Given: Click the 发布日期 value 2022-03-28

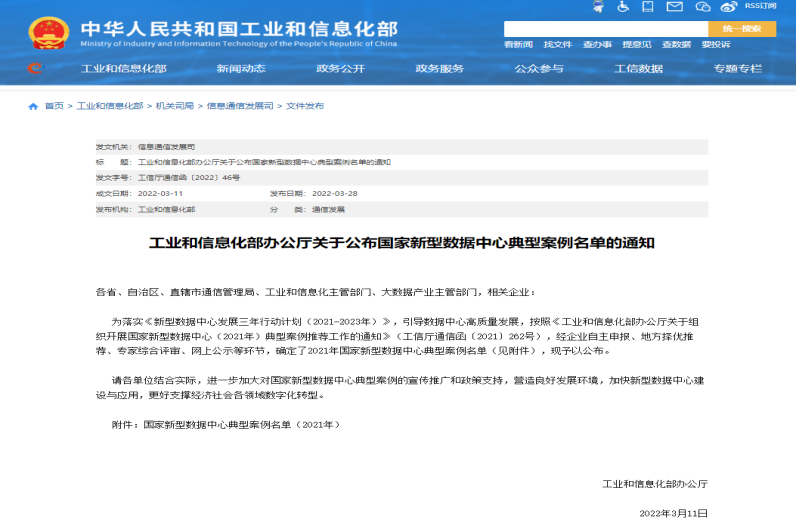Looking at the screenshot, I should tap(334, 194).
